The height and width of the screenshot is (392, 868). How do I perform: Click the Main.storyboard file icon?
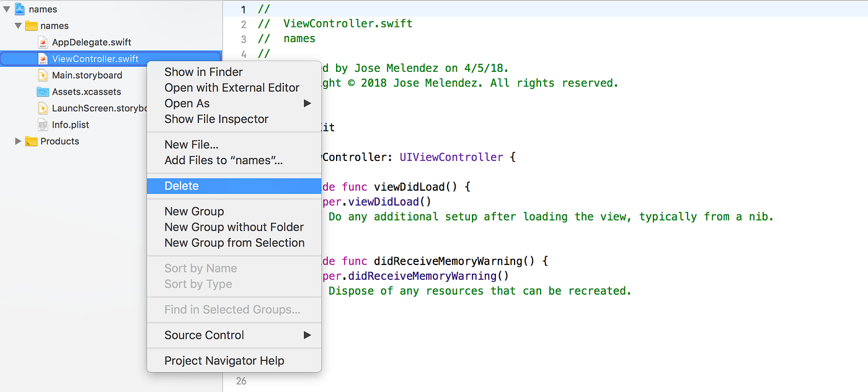42,75
